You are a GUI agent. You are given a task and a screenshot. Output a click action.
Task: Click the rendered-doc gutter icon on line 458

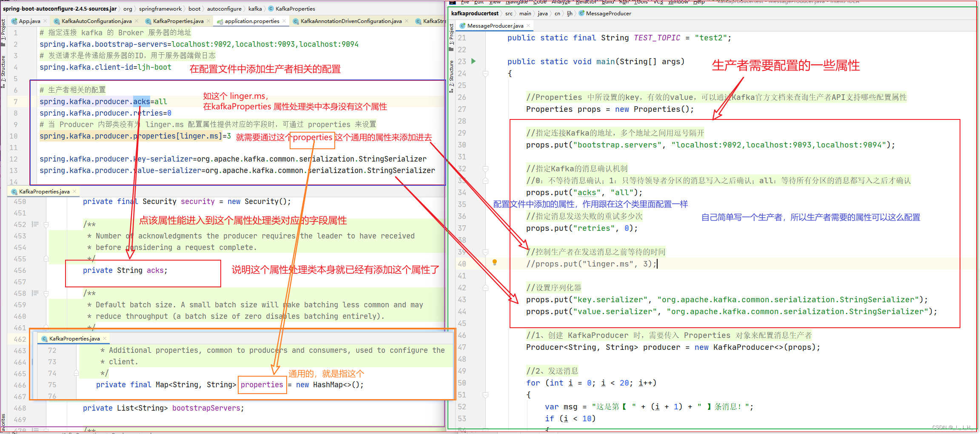click(35, 293)
